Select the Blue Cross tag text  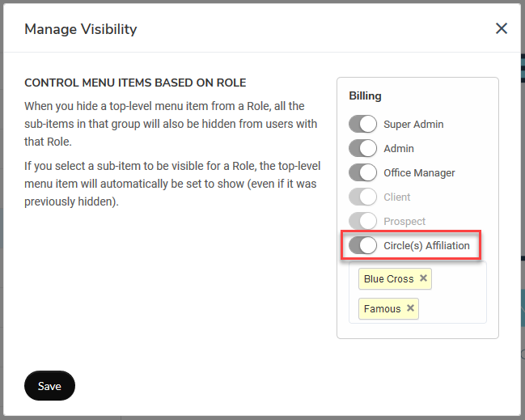point(389,278)
